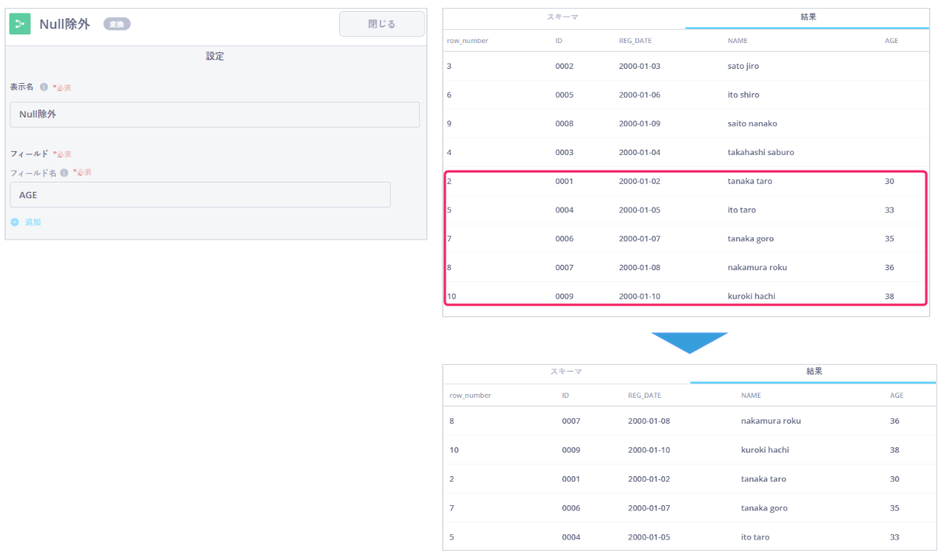
Task: Click the green Null除外 node icon
Action: [20, 24]
